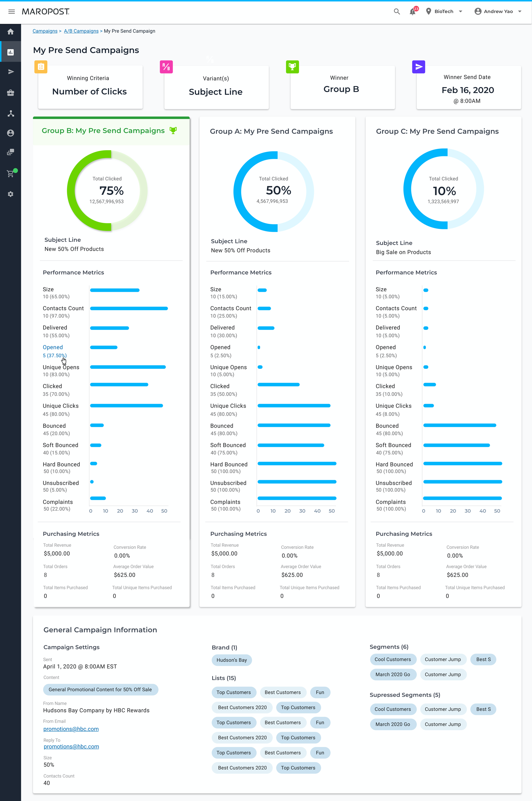Open reports chart icon in sidebar
This screenshot has height=801, width=532.
pyautogui.click(x=11, y=52)
